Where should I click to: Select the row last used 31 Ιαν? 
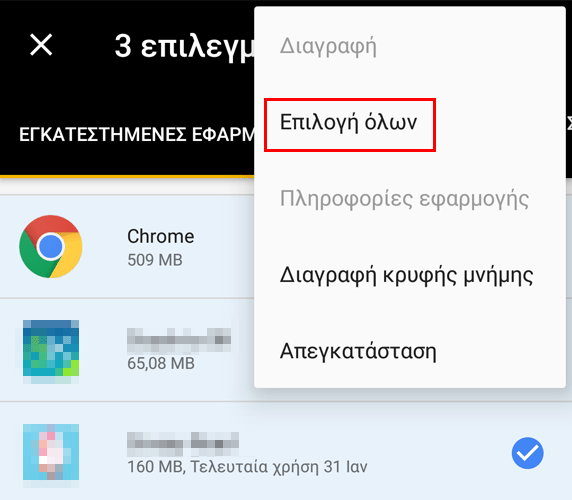point(286,451)
